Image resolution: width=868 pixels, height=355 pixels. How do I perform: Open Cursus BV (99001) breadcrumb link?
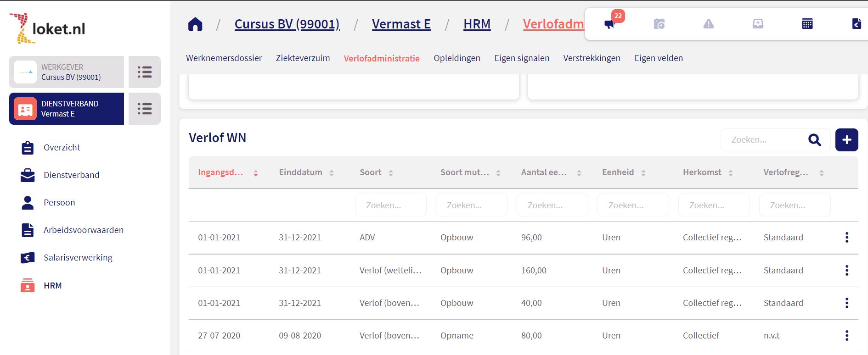(x=287, y=24)
